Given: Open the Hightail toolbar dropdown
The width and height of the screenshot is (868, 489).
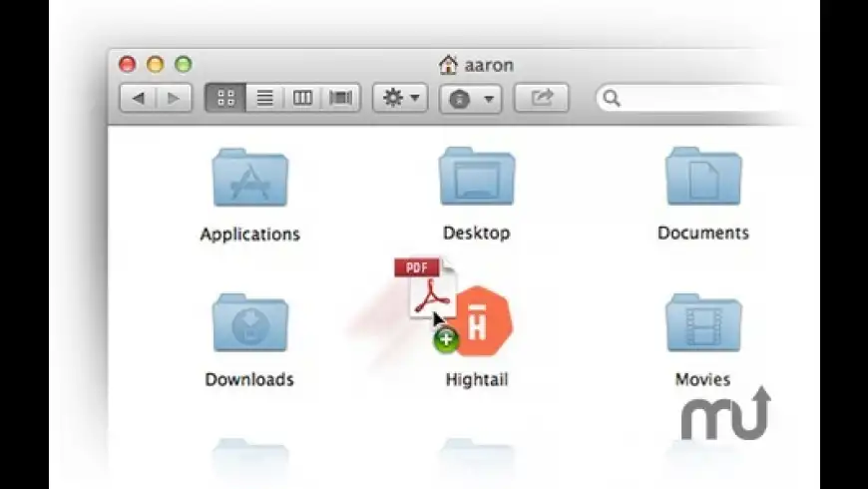Looking at the screenshot, I should 471,99.
